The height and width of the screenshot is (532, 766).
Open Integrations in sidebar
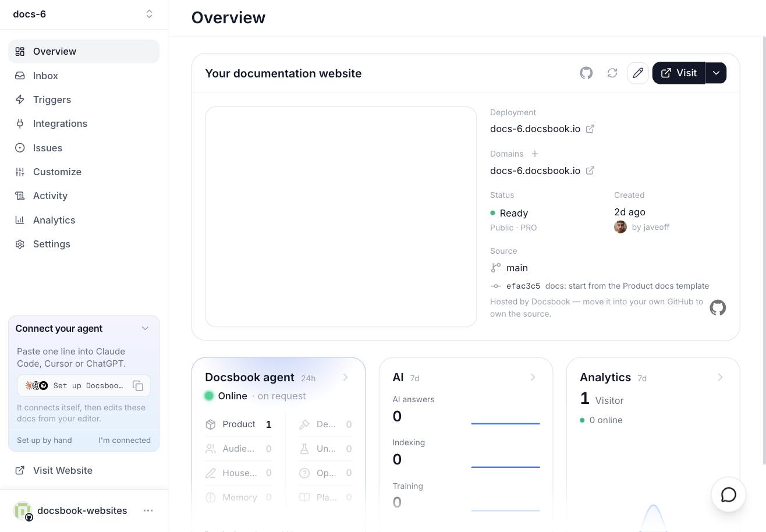pyautogui.click(x=84, y=123)
